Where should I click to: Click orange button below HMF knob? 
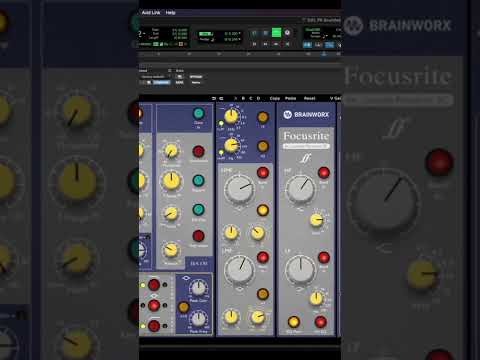pos(263,210)
